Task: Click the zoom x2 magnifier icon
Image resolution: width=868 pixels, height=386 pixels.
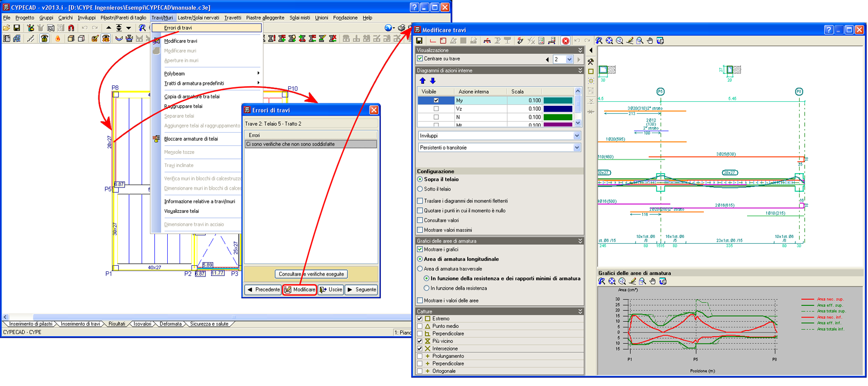Action: (619, 41)
